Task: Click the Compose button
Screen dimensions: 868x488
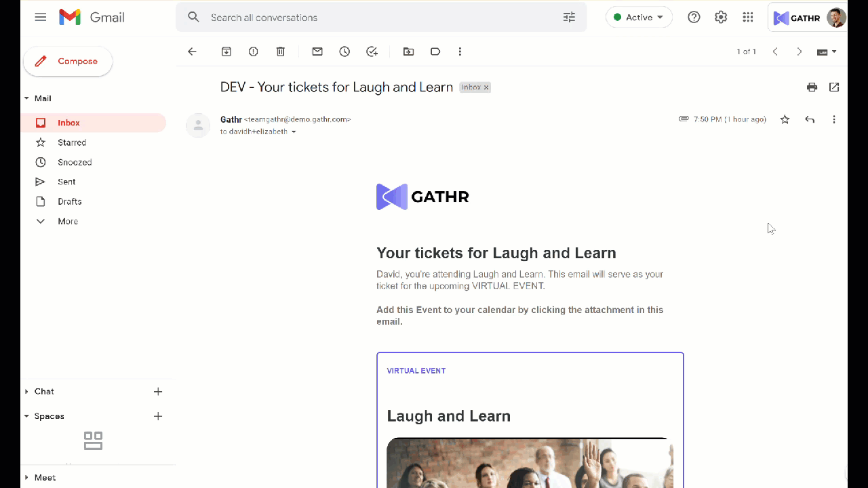Action: 68,61
